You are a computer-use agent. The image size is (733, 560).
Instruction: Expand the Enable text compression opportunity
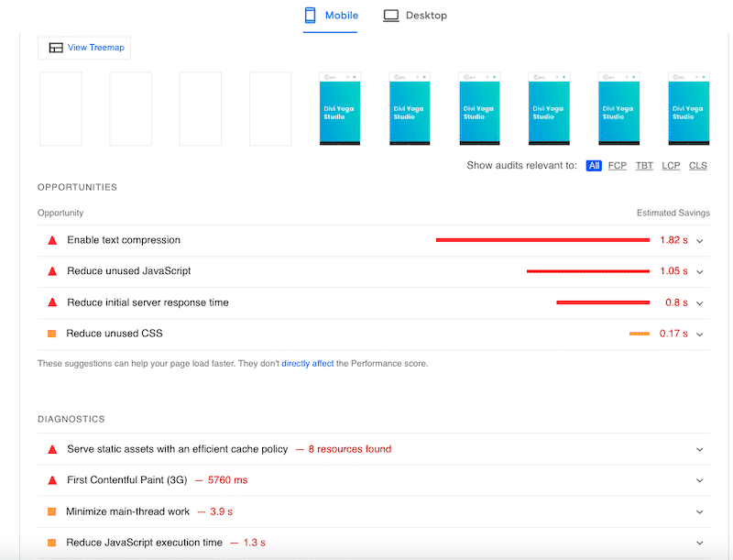point(699,239)
